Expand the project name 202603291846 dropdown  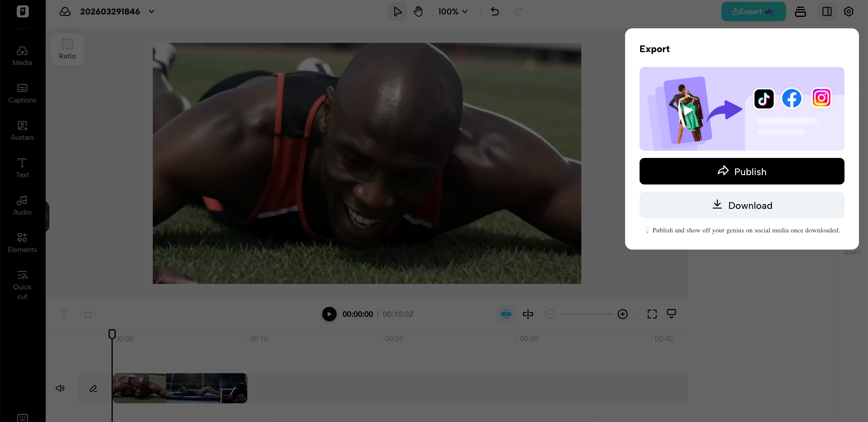[151, 11]
